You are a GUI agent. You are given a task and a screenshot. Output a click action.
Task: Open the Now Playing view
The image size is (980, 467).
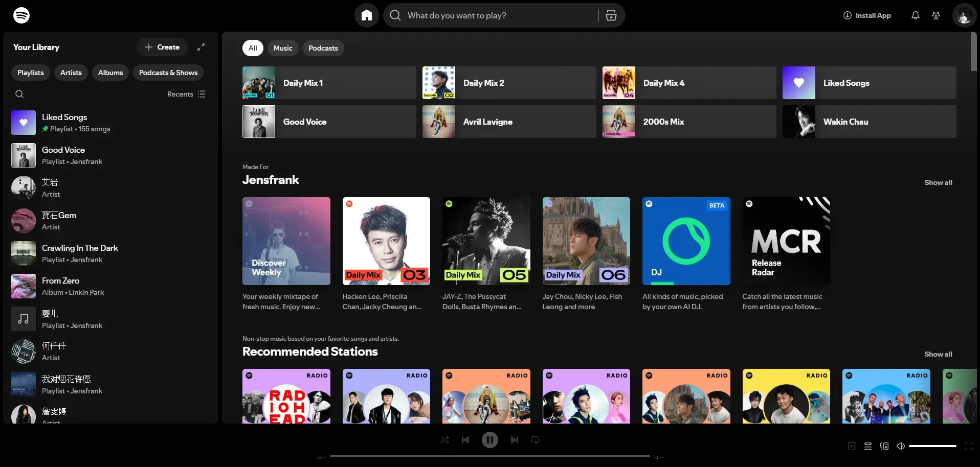[x=851, y=446]
